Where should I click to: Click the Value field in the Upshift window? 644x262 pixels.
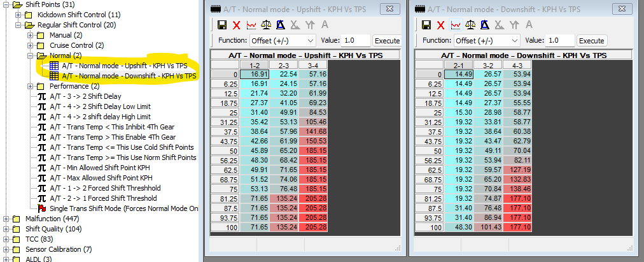pos(356,40)
